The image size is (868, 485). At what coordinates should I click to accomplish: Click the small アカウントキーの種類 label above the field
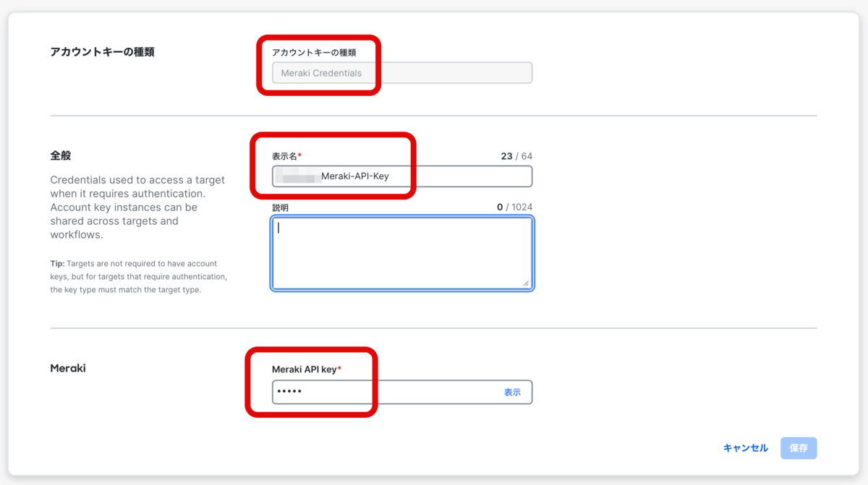pos(314,52)
